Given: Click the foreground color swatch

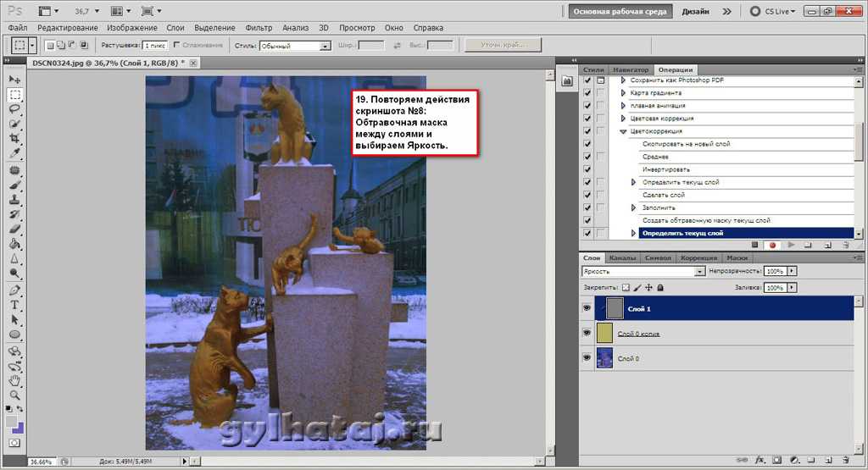Looking at the screenshot, I should 12,421.
